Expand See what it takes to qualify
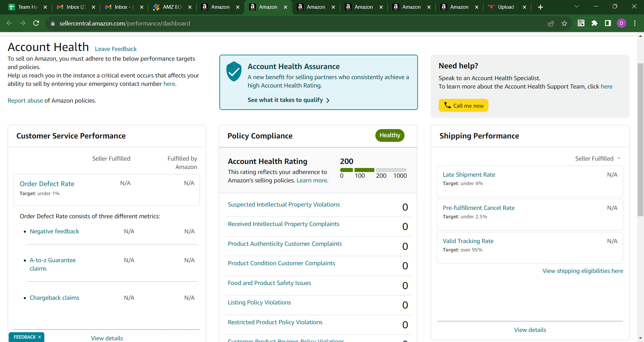This screenshot has width=644, height=342. (x=289, y=100)
